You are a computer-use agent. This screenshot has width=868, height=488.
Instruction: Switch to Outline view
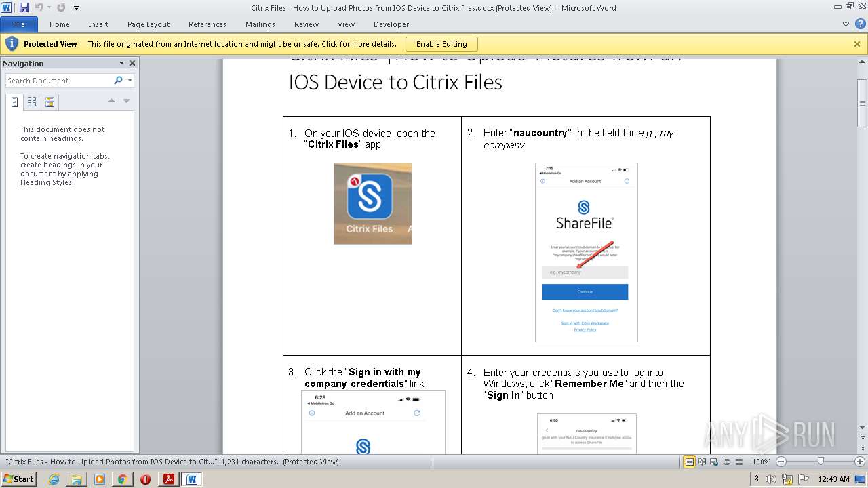click(x=726, y=462)
